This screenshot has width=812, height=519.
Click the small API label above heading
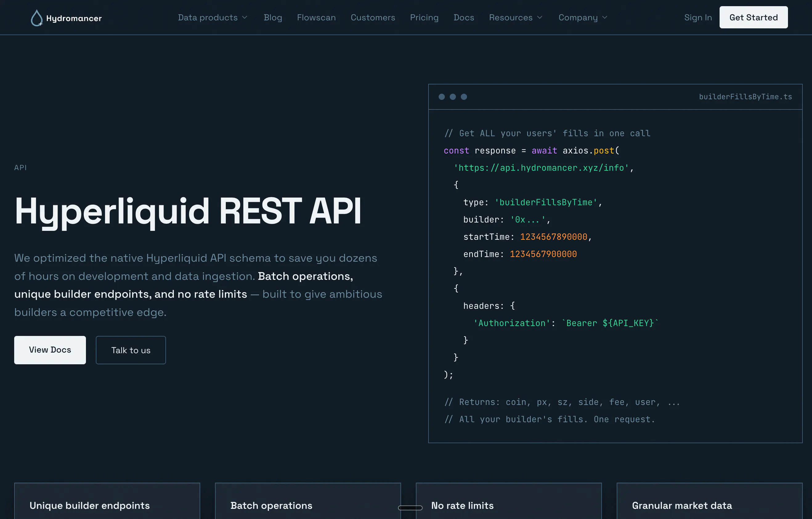click(x=20, y=168)
